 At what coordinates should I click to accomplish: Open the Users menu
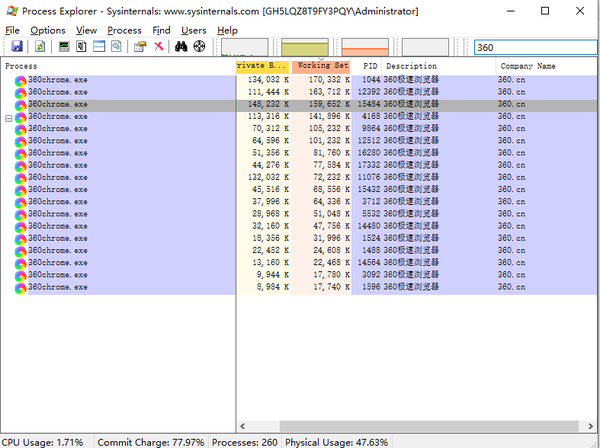[194, 30]
